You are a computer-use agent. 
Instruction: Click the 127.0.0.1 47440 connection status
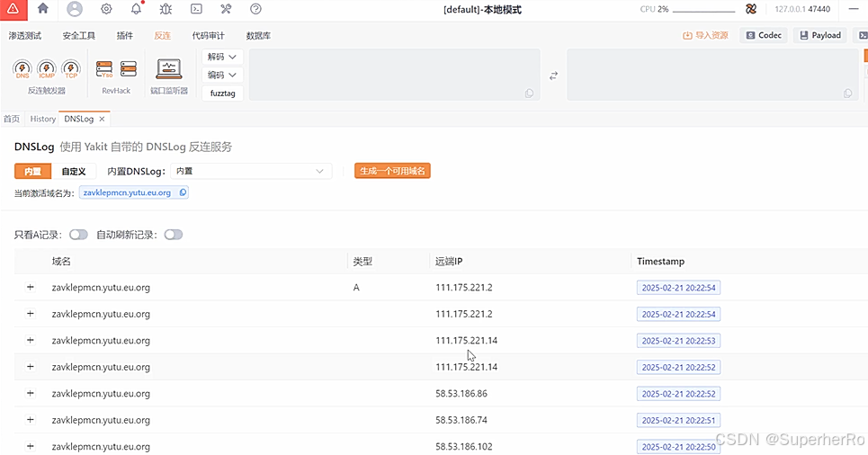tap(802, 9)
